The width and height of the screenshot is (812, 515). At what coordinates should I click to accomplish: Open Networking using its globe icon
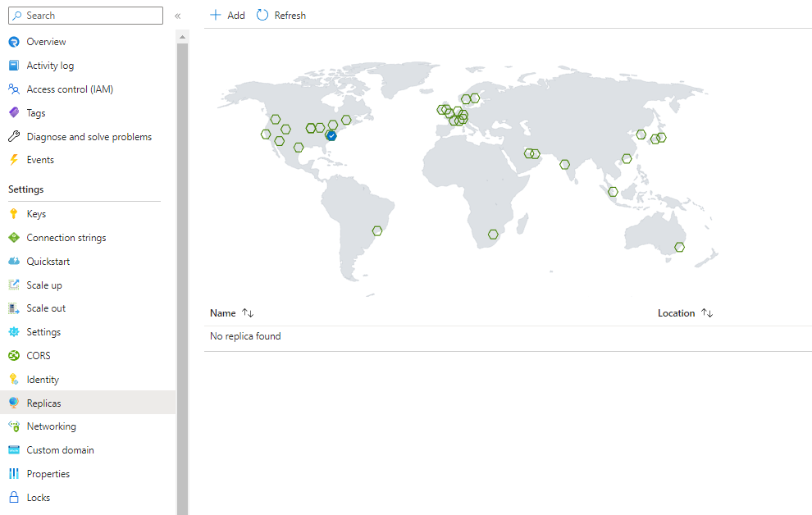(15, 426)
